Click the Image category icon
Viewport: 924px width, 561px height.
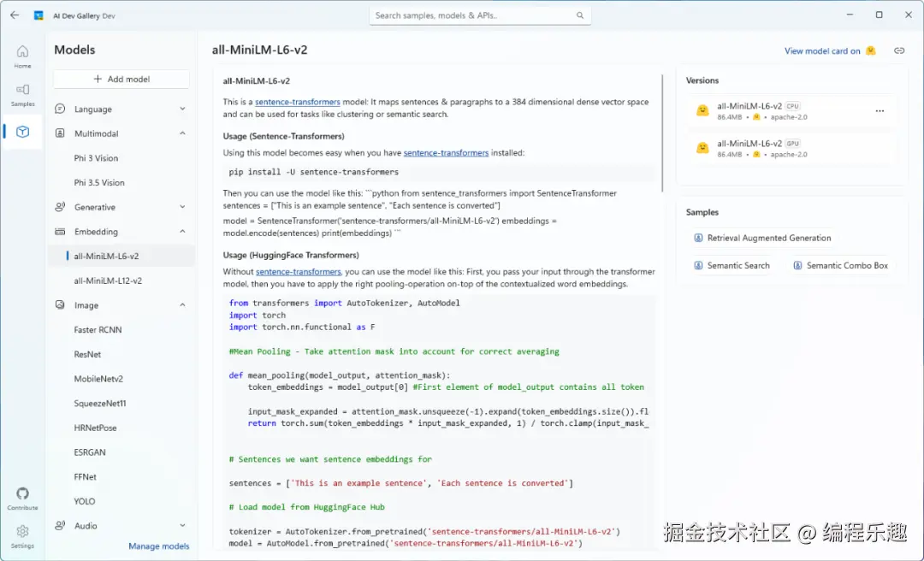tap(60, 305)
